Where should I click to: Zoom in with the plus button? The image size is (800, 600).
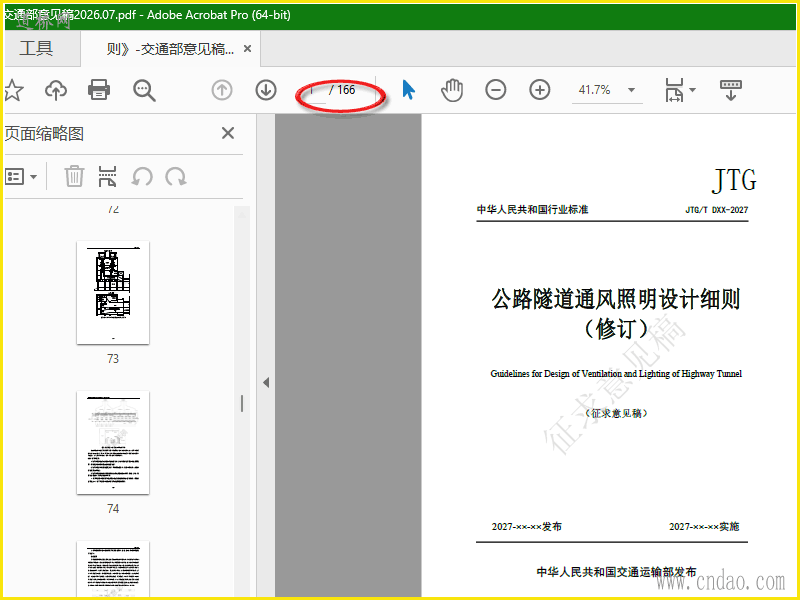click(x=539, y=90)
